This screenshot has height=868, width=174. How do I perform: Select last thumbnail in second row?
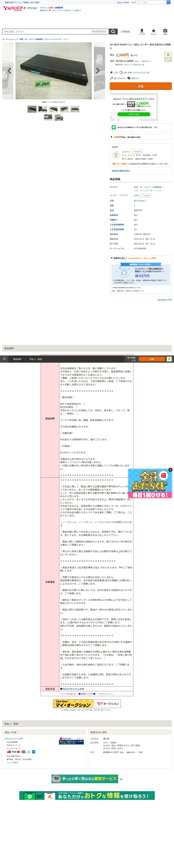pos(59,118)
